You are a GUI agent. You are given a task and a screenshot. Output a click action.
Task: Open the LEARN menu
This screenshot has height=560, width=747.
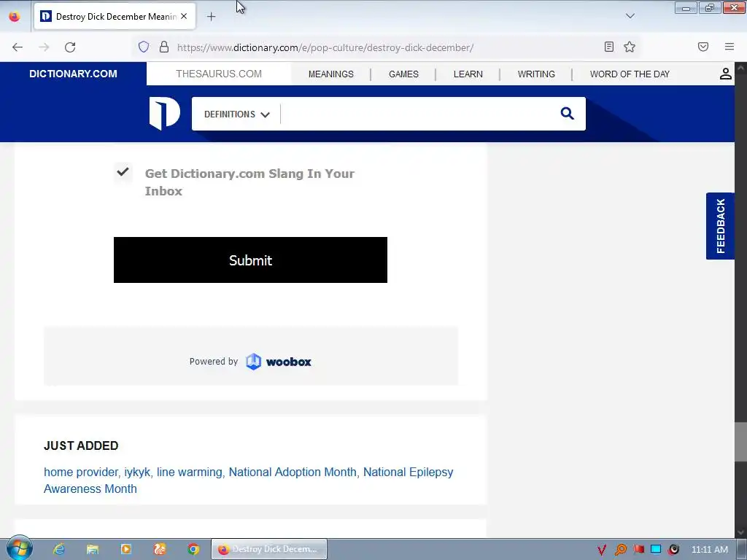point(468,74)
